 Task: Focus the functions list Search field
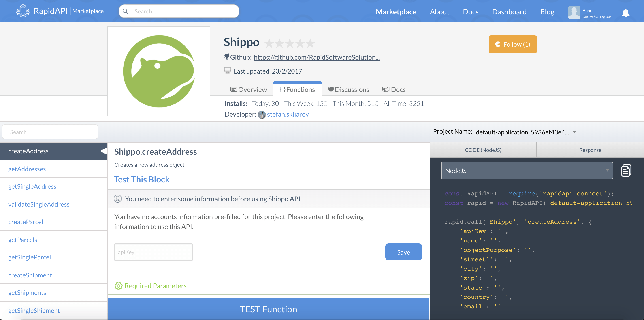coord(50,132)
